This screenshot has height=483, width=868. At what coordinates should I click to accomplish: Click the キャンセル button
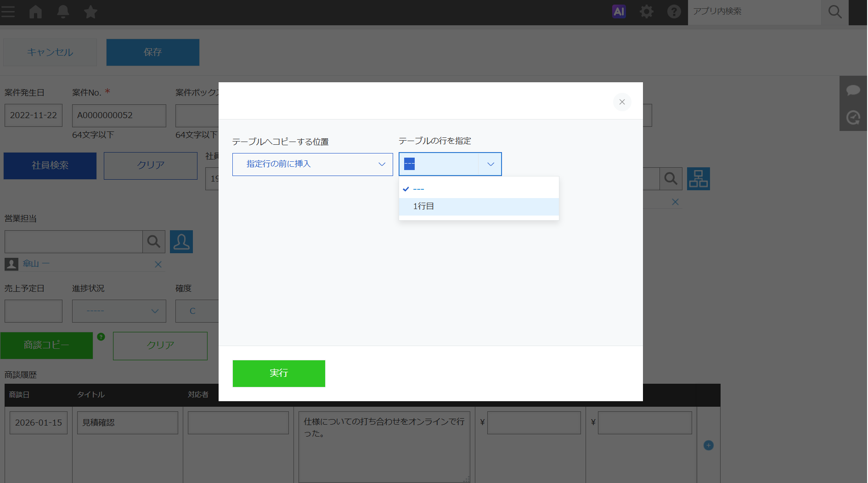50,52
